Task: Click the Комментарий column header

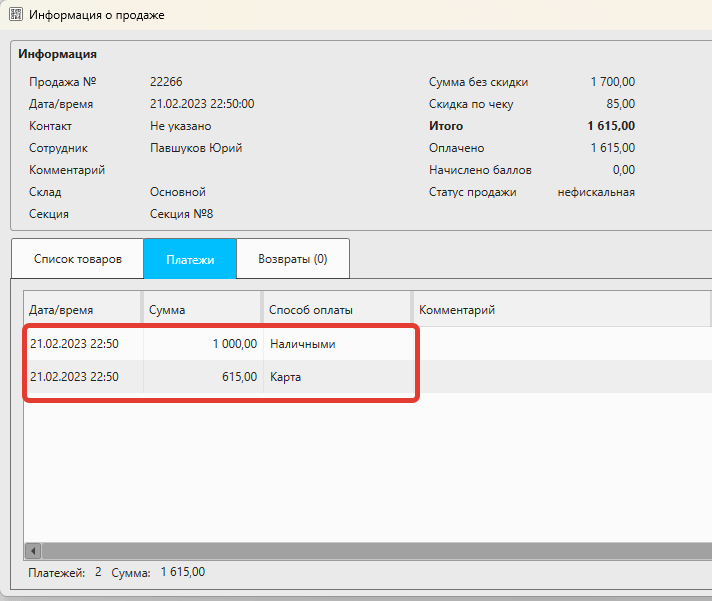Action: pos(560,310)
